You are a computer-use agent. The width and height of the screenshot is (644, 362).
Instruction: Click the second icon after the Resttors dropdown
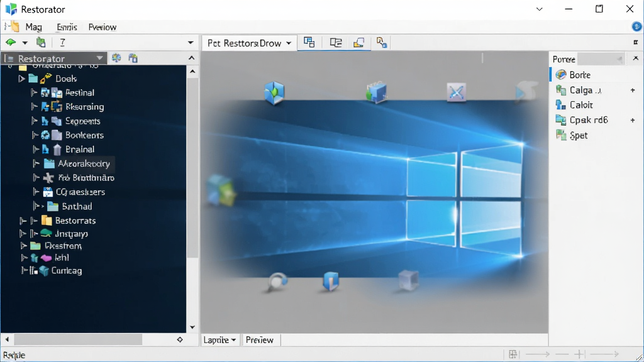coord(336,42)
